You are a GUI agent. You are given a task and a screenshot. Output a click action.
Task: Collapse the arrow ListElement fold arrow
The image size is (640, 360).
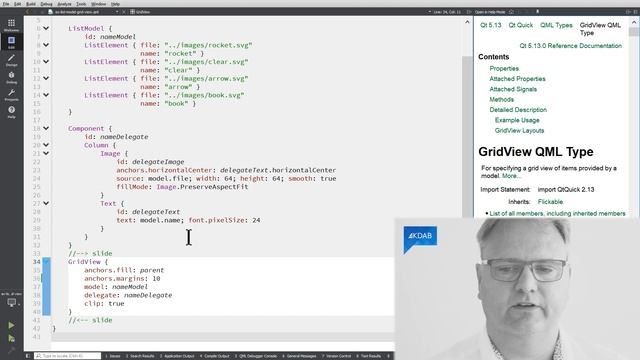(x=46, y=78)
